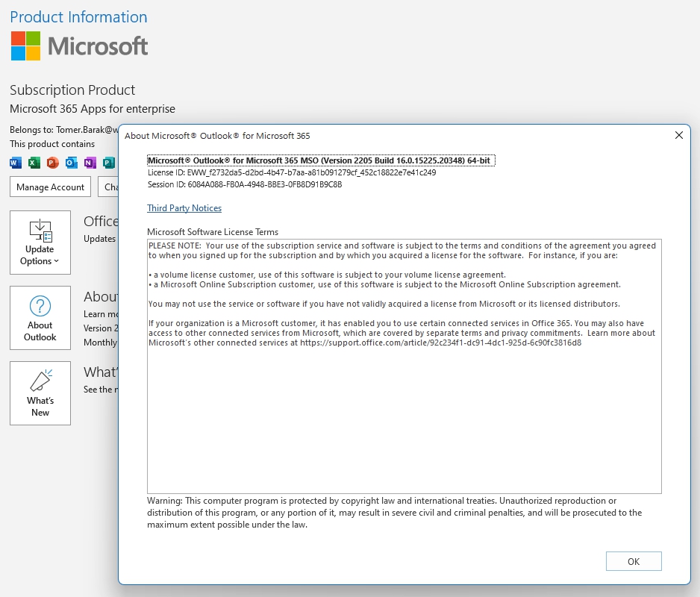The width and height of the screenshot is (700, 597).
Task: Click the PowerPoint app icon
Action: [52, 163]
